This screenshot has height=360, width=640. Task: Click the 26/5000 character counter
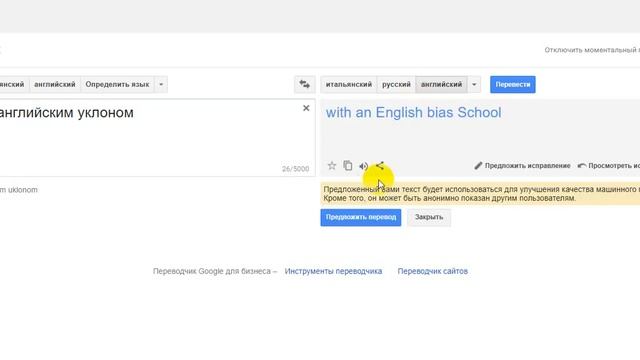click(296, 169)
